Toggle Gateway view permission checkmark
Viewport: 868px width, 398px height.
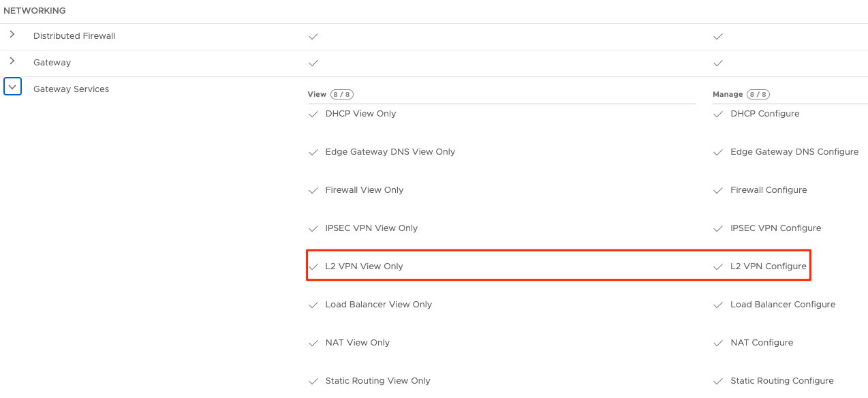[x=313, y=63]
